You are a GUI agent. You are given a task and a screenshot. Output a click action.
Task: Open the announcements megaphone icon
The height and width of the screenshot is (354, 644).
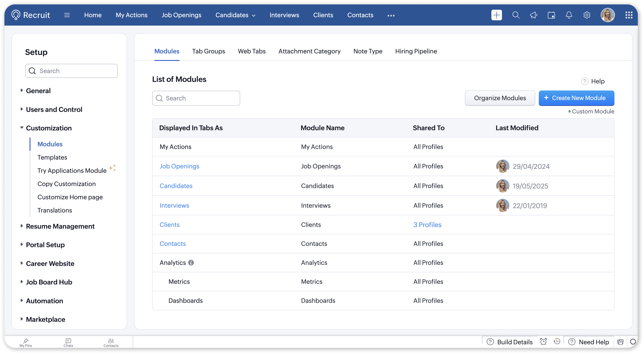534,15
